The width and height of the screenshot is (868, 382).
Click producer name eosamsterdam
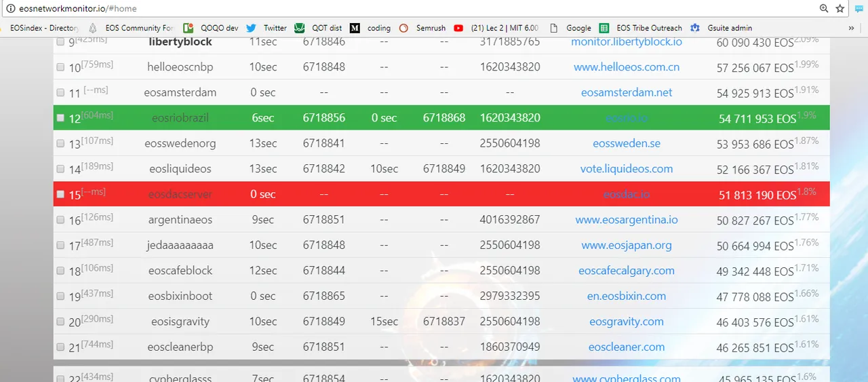click(180, 92)
